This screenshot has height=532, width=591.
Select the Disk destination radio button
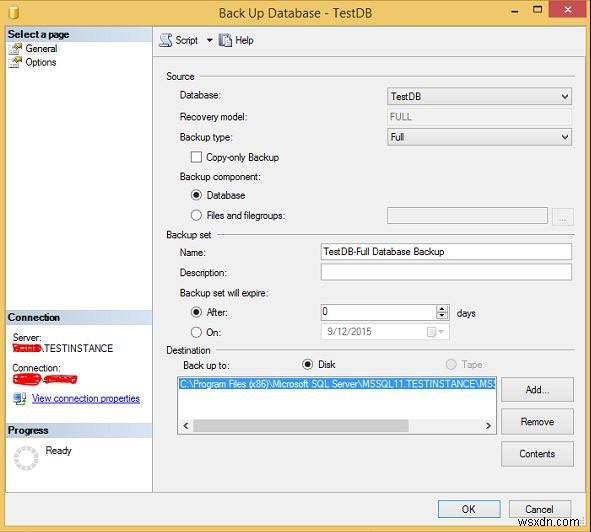coord(308,364)
